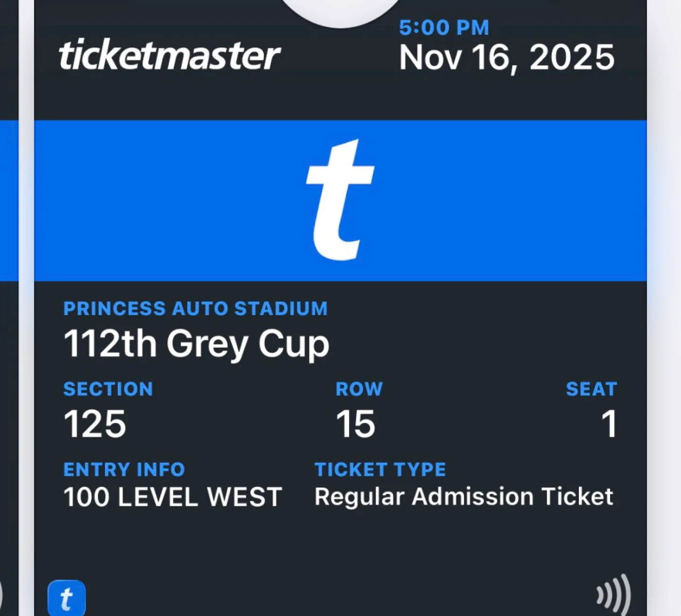Screen dimensions: 681x616
Task: Tap the Entry Info label
Action: (124, 469)
